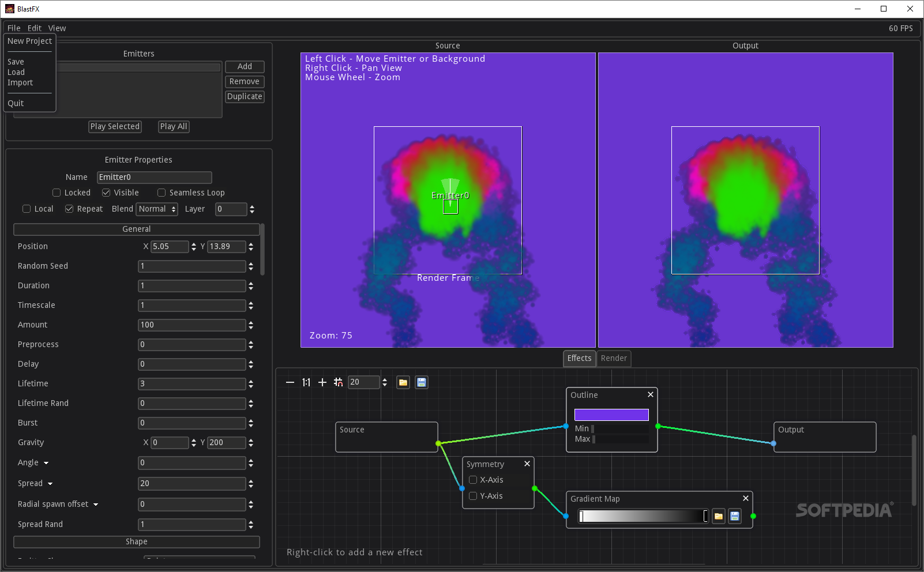Open the Edit menu
Screen dimensions: 924x572
coord(35,28)
